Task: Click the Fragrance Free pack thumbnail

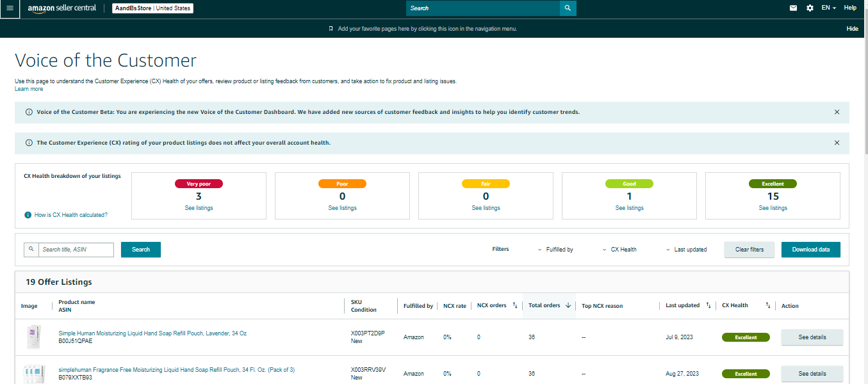Action: (34, 374)
